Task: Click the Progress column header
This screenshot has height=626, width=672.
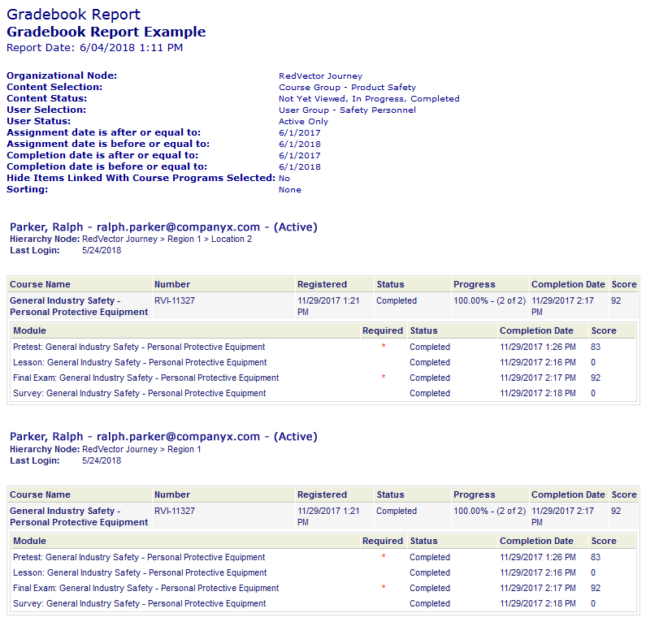Action: pos(468,284)
